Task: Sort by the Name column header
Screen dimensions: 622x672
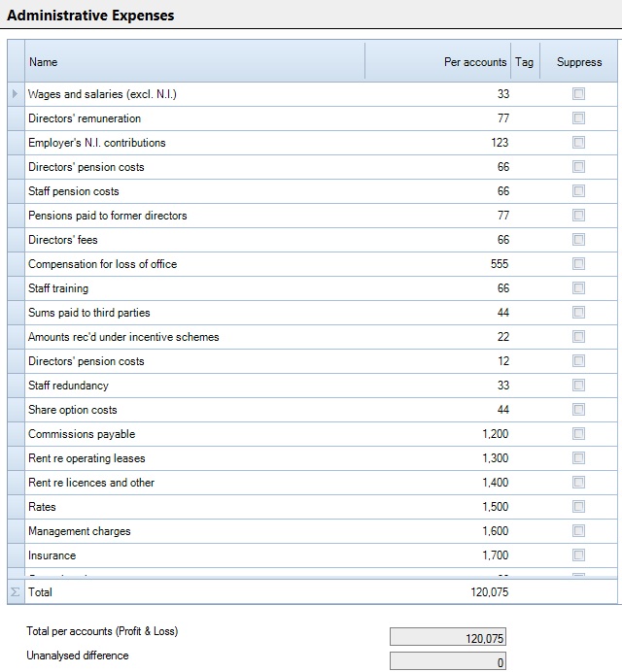Action: coord(194,62)
